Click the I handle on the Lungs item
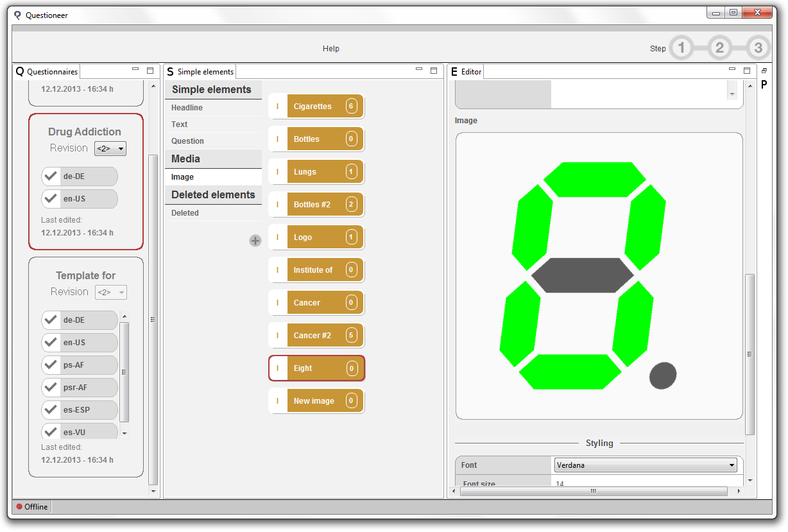Viewport: 788px width, 532px height. (x=278, y=172)
